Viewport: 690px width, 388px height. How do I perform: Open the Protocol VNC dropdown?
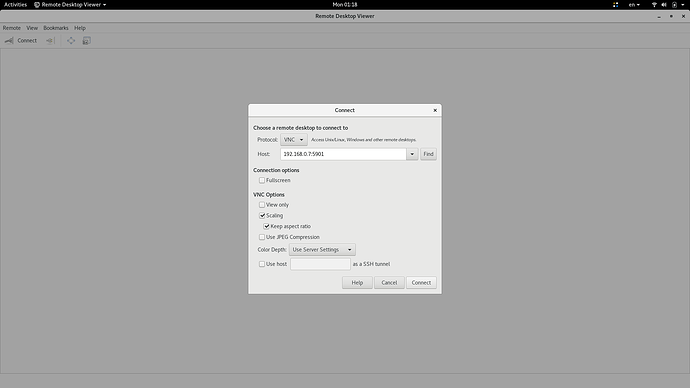294,139
